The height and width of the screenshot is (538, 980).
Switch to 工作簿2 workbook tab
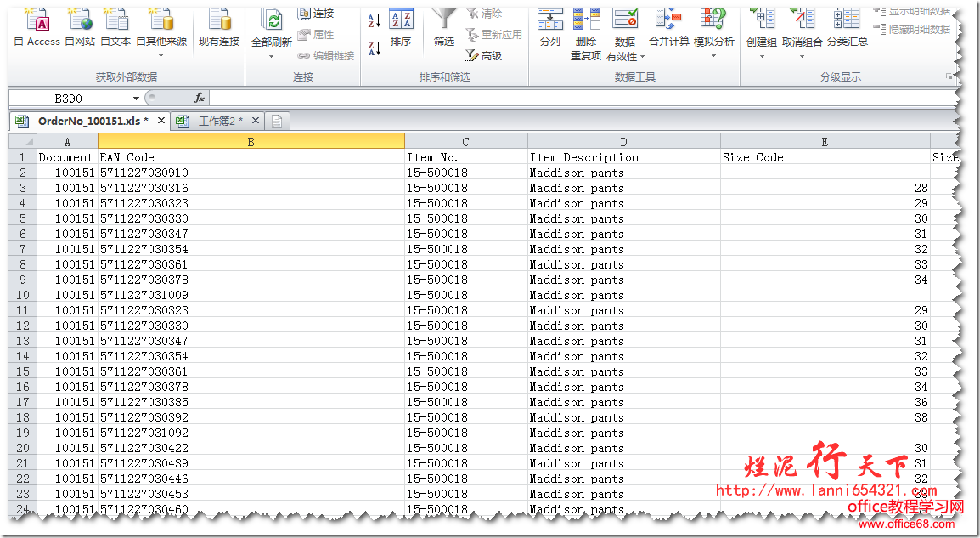(217, 122)
